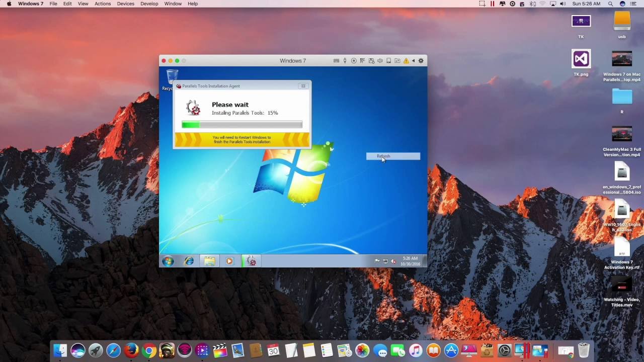The image size is (644, 362).
Task: Open the View menu
Action: (x=83, y=4)
